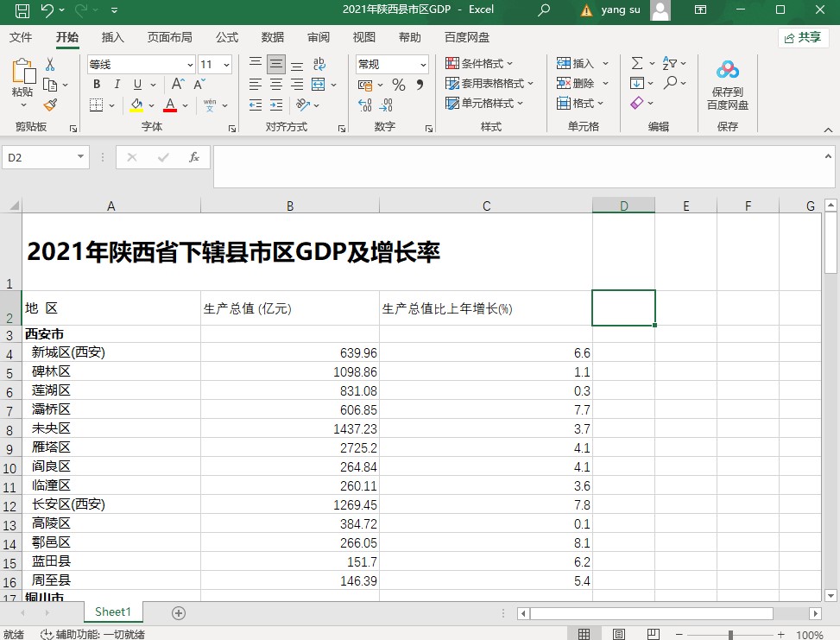Click the yellow fill color swatch
Screen dimensions: 840x640
136,105
